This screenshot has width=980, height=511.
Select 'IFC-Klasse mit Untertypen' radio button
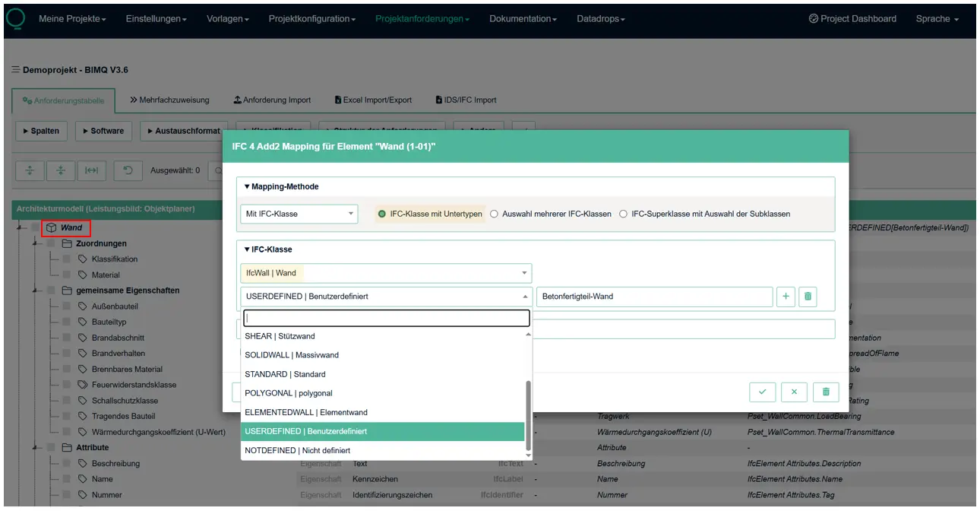click(x=382, y=214)
